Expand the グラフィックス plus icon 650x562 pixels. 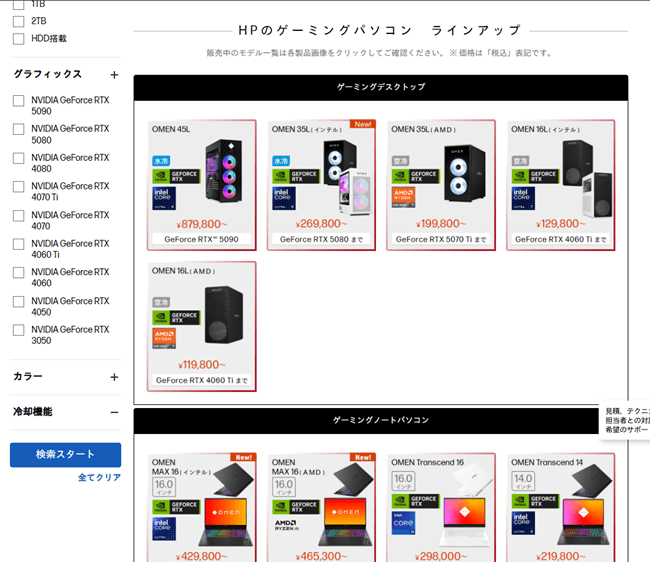[114, 75]
